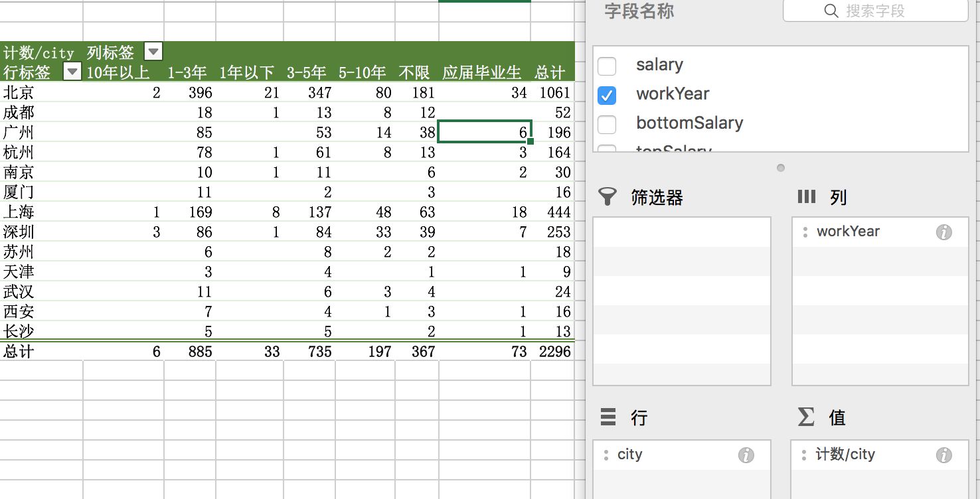
Task: Open the 行标签 filter dropdown
Action: click(72, 72)
